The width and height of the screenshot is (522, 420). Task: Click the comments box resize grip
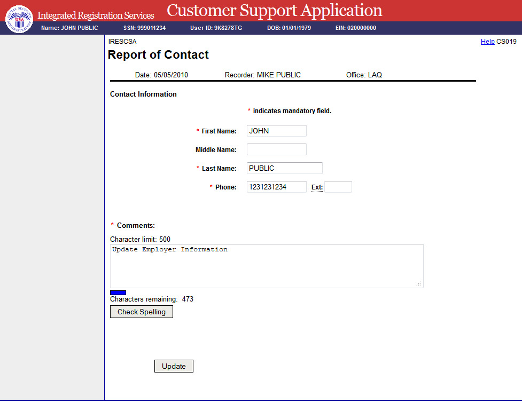pyautogui.click(x=418, y=284)
